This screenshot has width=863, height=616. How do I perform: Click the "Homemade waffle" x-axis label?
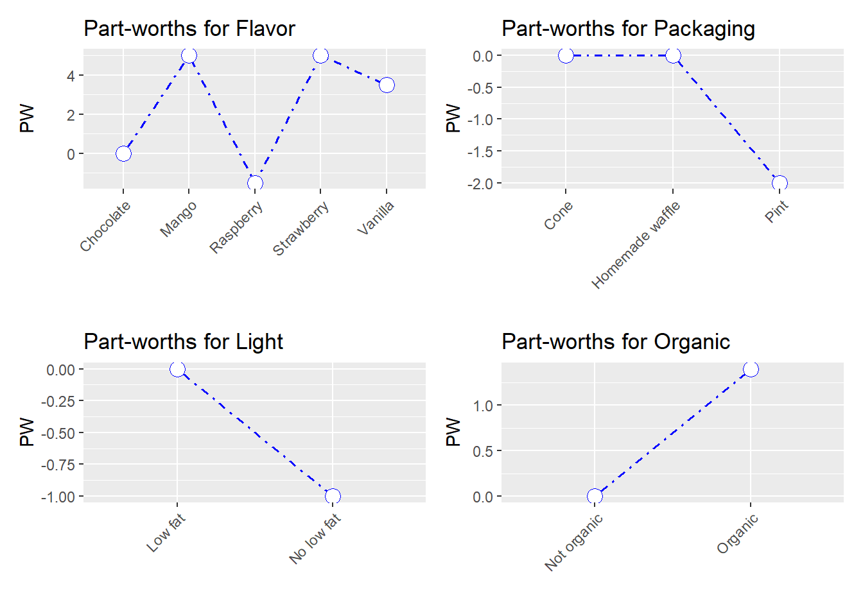[636, 245]
